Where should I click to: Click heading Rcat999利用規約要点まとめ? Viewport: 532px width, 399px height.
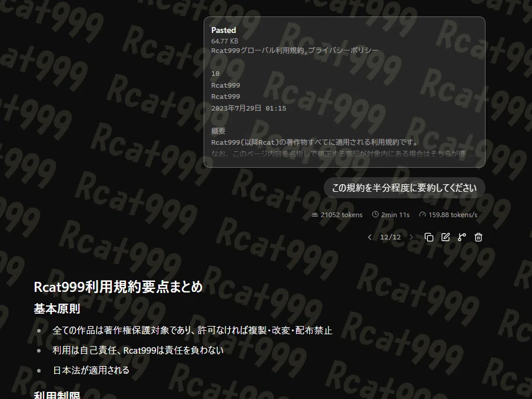[118, 287]
